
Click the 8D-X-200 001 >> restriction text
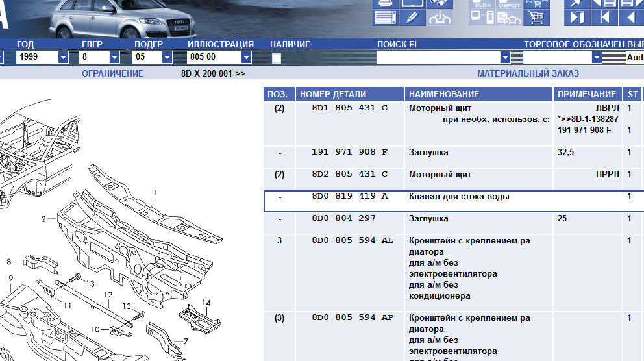(x=213, y=73)
